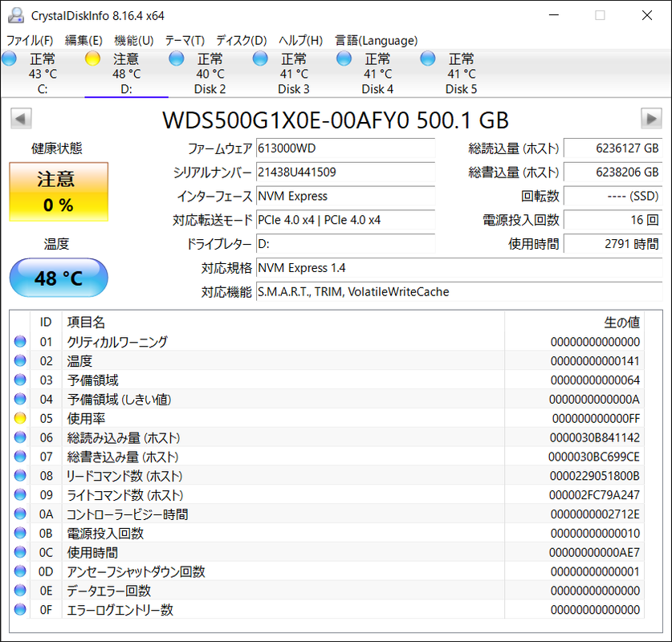
Task: Switch to Disk 2 tab
Action: tap(210, 73)
